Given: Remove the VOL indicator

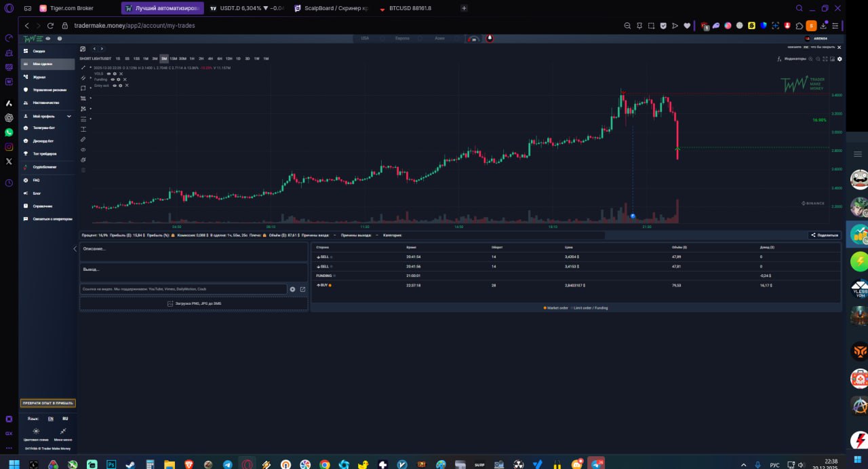Looking at the screenshot, I should tap(121, 74).
